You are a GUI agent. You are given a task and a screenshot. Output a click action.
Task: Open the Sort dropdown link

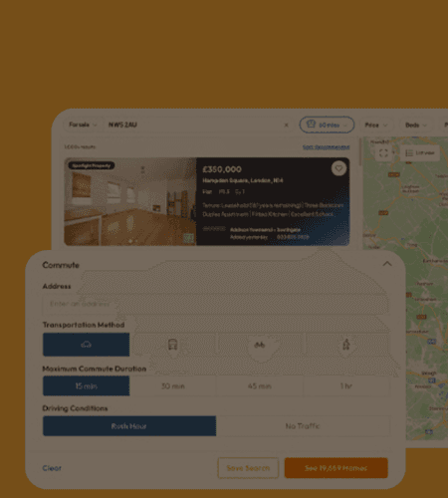pos(326,146)
